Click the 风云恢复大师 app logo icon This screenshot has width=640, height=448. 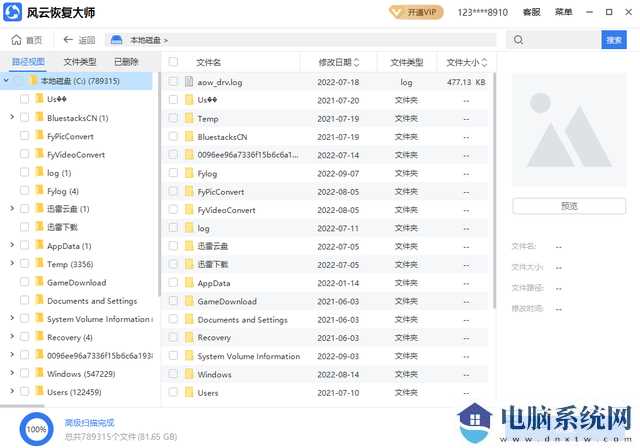point(13,11)
